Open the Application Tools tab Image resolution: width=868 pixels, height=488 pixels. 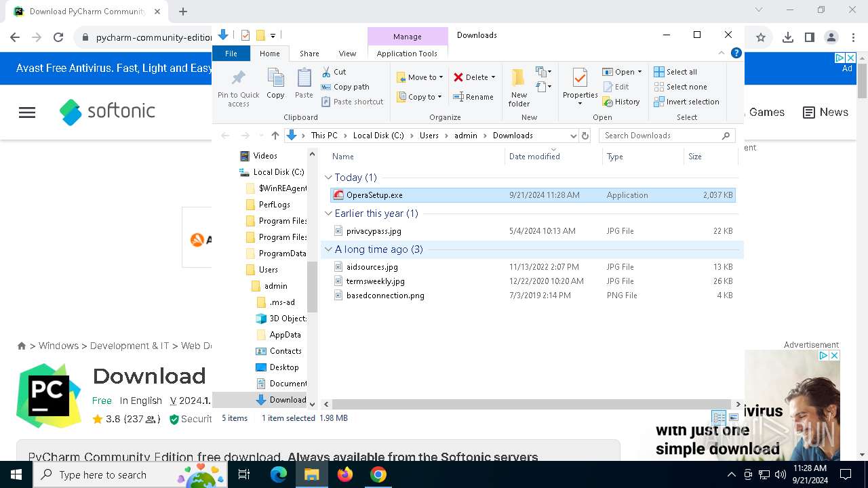click(407, 54)
